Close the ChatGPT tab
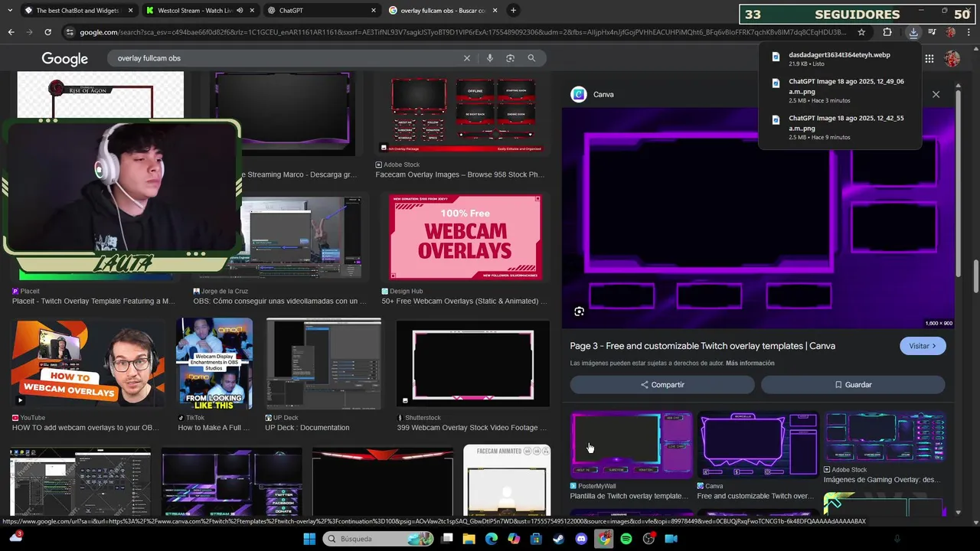Image resolution: width=980 pixels, height=551 pixels. (374, 11)
